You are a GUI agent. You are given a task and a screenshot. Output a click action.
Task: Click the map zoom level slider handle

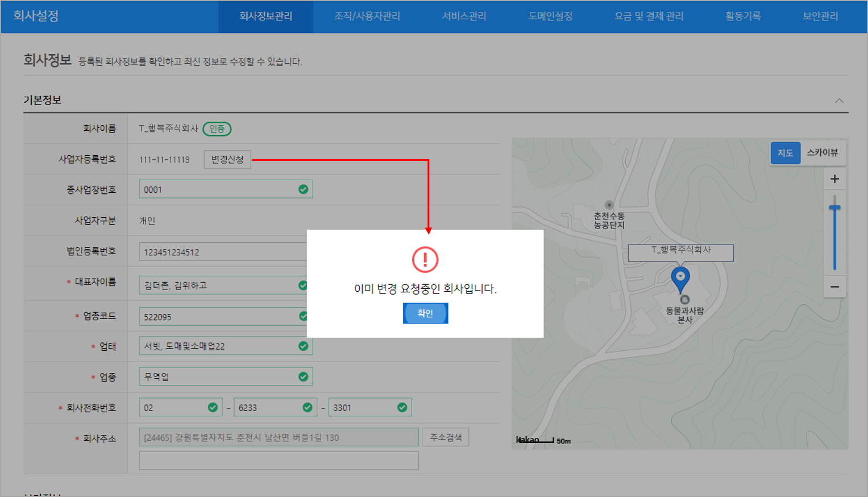[834, 208]
